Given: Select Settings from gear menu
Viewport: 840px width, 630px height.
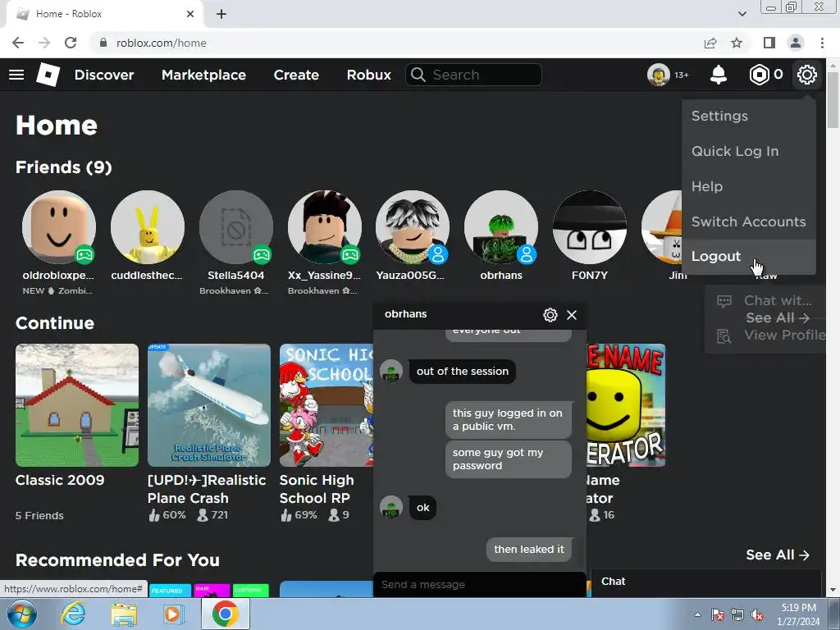Looking at the screenshot, I should (749, 116).
